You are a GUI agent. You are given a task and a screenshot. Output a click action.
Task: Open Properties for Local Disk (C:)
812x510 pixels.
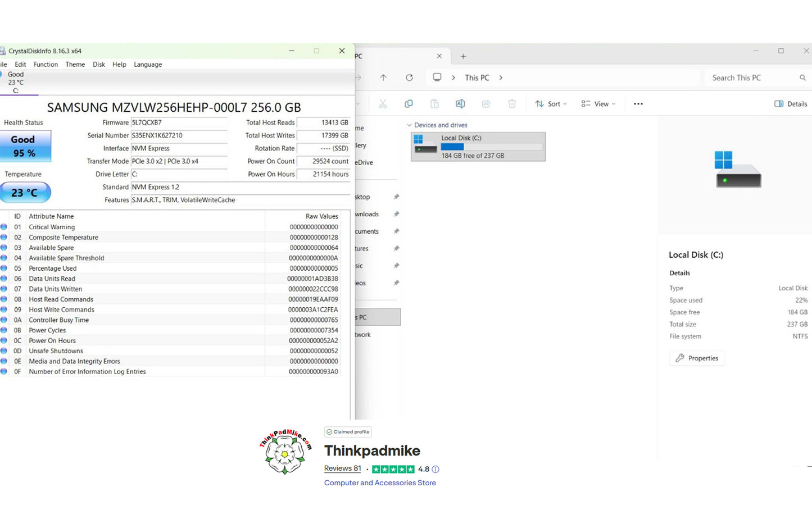[x=697, y=358]
